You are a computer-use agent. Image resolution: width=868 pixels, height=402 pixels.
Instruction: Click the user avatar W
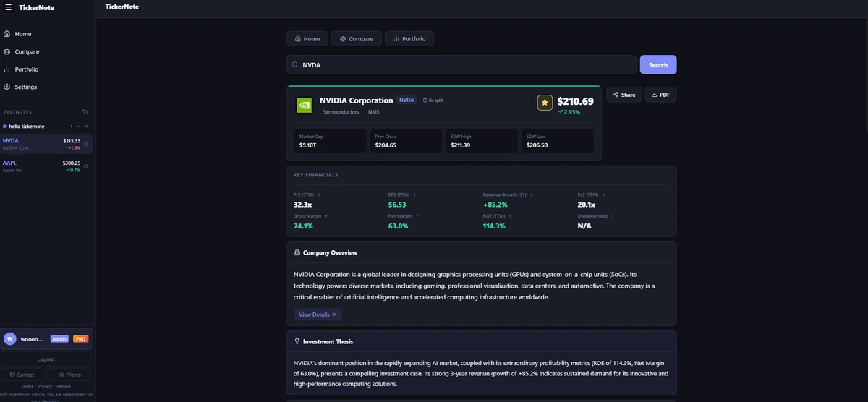[10, 338]
